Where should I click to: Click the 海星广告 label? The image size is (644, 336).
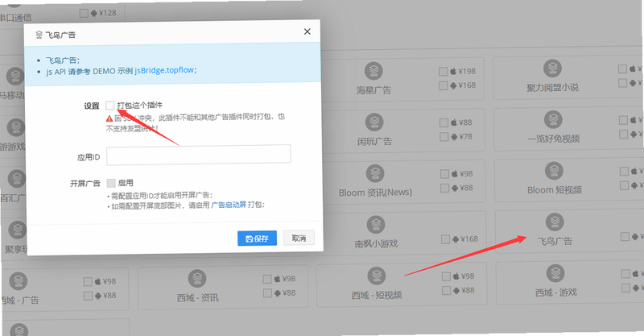tap(374, 90)
